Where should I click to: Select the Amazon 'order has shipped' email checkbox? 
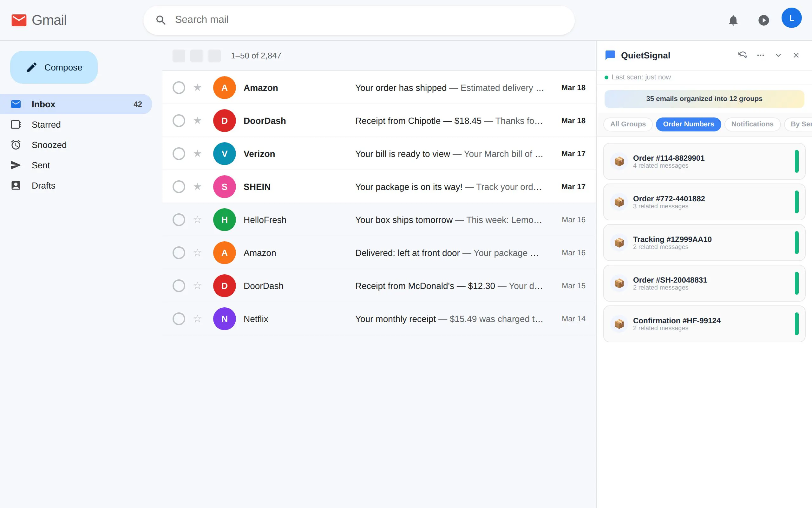pos(179,88)
